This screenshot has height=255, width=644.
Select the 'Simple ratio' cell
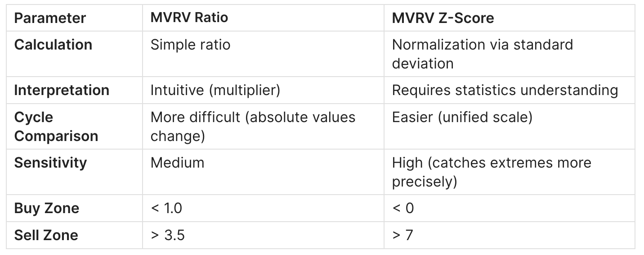(190, 45)
